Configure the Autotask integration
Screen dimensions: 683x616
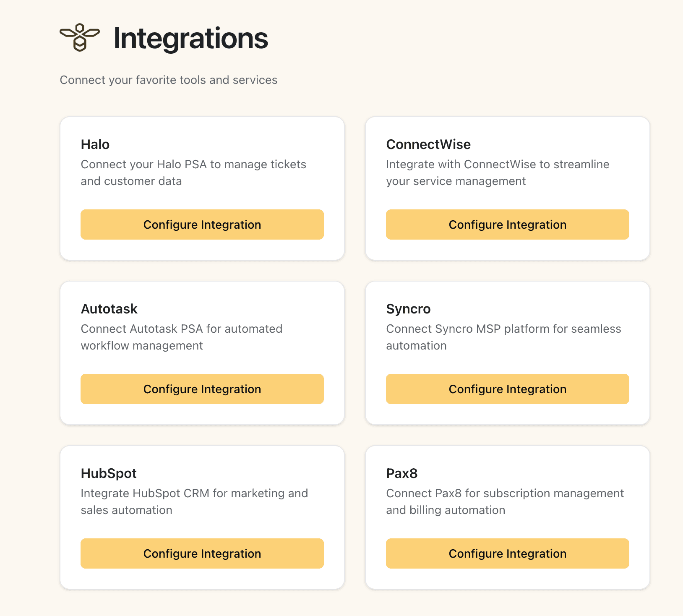(202, 389)
